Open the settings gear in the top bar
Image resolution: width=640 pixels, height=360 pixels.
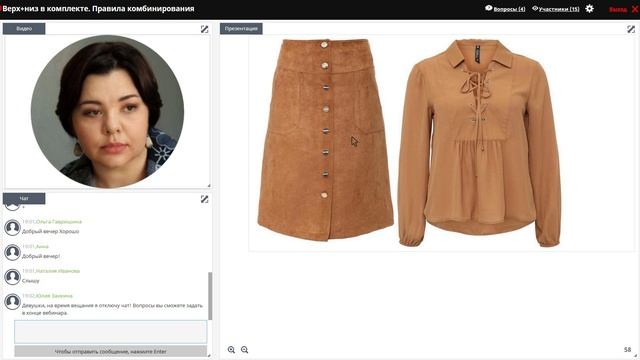point(589,8)
